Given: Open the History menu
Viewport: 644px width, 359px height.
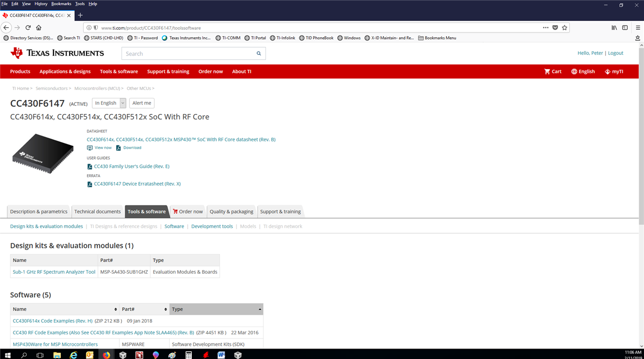Looking at the screenshot, I should click(x=41, y=4).
